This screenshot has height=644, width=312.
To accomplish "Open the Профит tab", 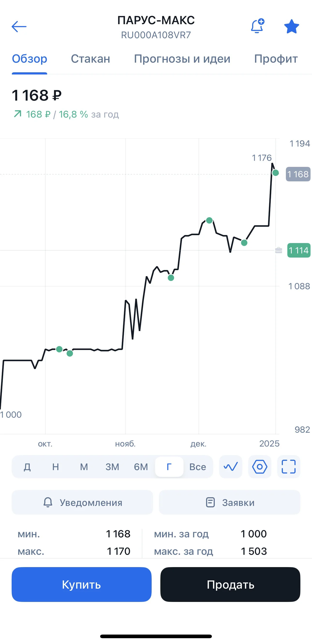I will click(276, 59).
